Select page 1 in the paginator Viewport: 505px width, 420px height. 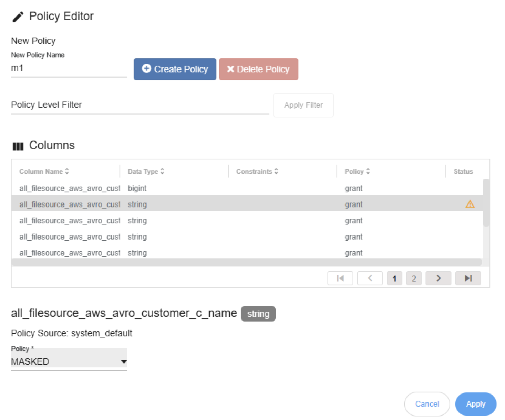(x=394, y=278)
